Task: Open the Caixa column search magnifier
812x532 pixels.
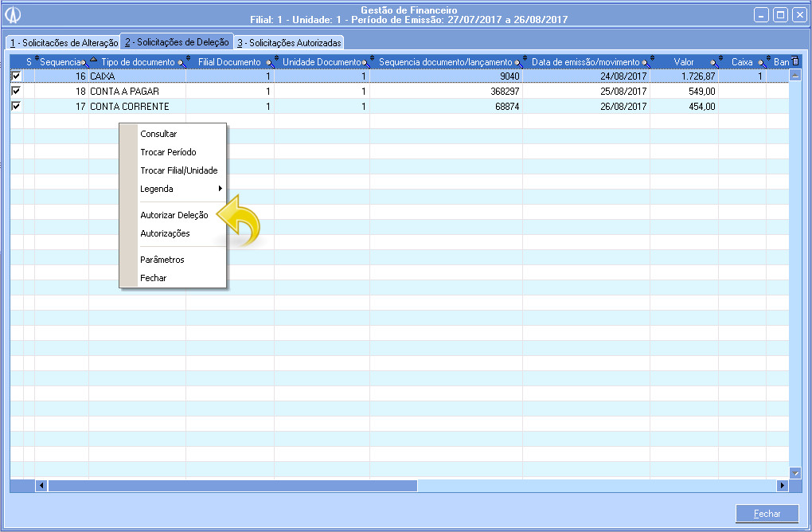Action: [763, 63]
